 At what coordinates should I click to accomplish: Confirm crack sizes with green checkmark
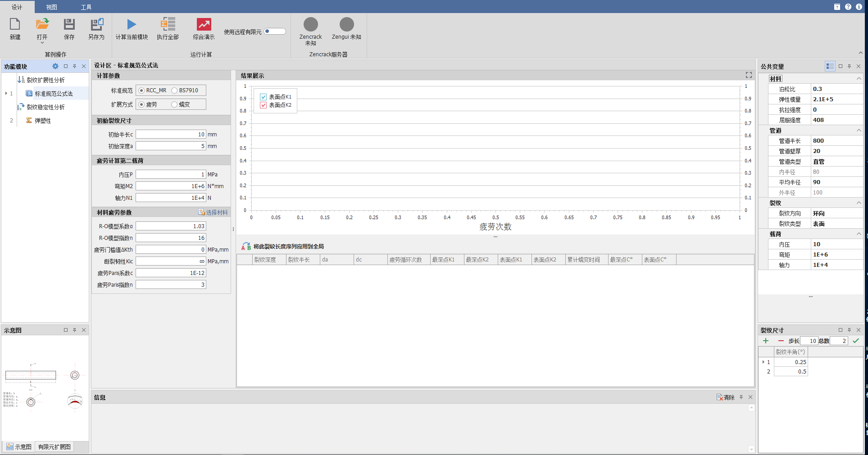point(856,341)
